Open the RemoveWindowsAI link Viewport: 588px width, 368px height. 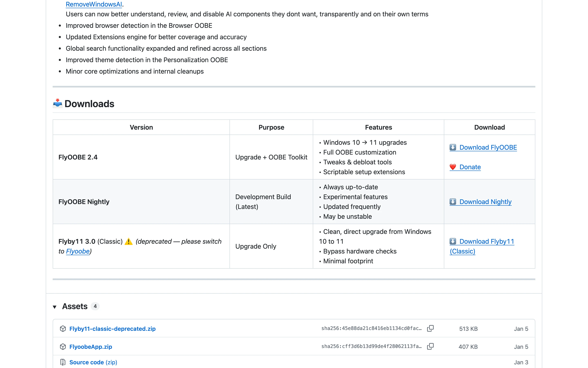94,4
